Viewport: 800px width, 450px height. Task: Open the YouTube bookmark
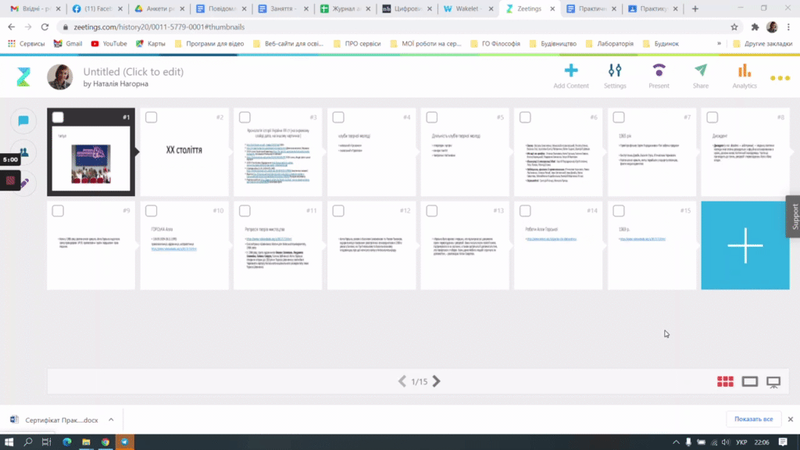click(109, 44)
